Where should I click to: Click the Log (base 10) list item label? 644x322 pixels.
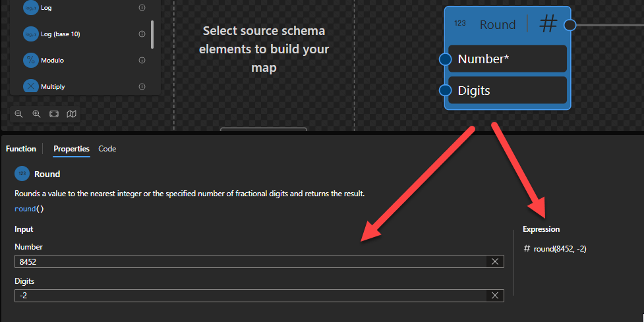point(61,34)
